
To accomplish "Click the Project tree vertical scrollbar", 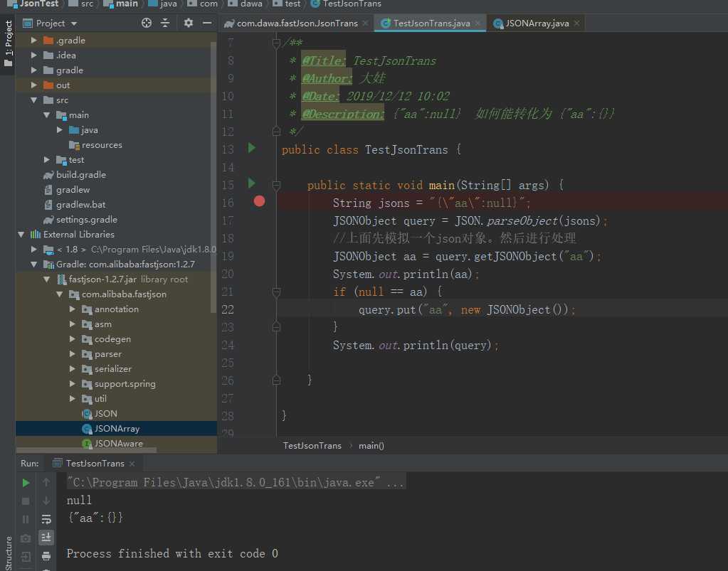I will click(213, 177).
